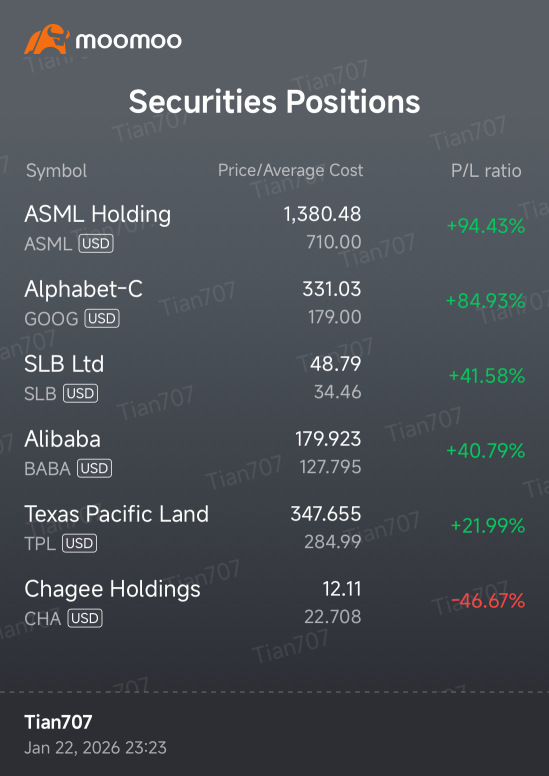This screenshot has height=776, width=549.
Task: Click the -46.67% loss ratio for Chagee
Action: (488, 602)
